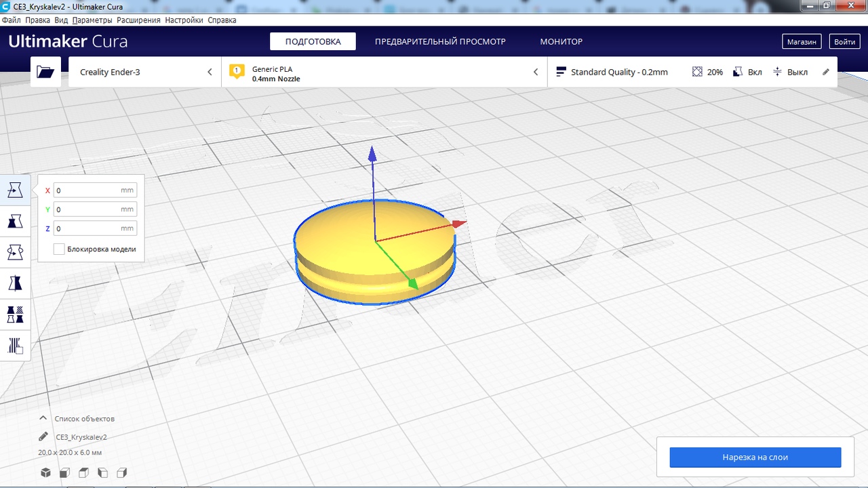The height and width of the screenshot is (488, 868).
Task: Open the Справка menu
Action: click(222, 20)
